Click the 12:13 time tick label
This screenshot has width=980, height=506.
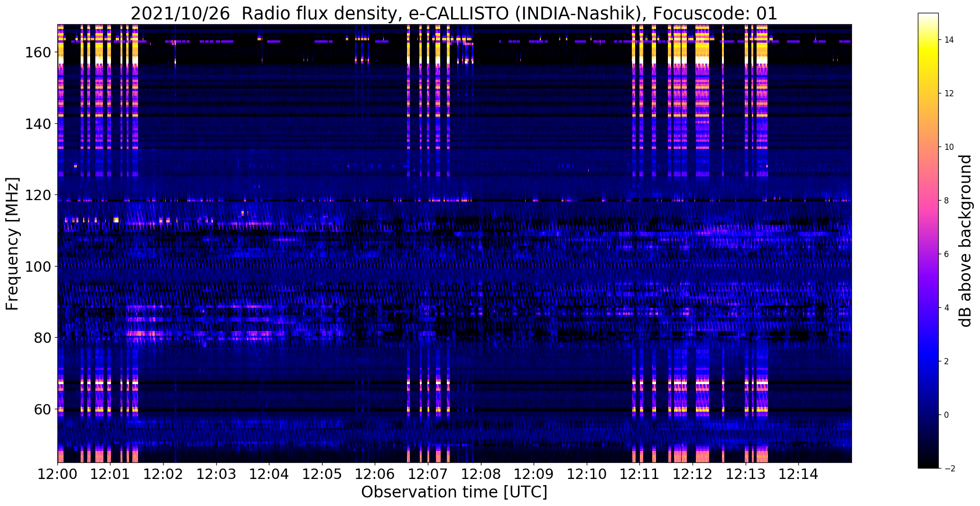pos(745,473)
